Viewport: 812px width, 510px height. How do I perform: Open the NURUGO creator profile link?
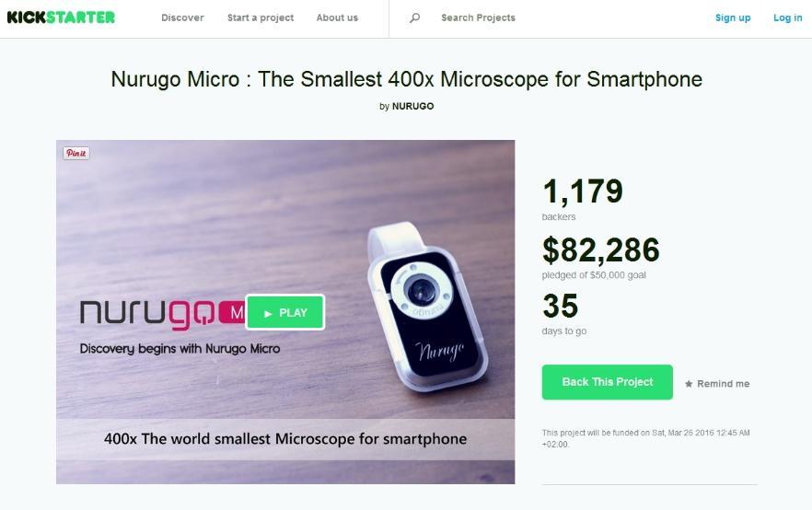(412, 106)
